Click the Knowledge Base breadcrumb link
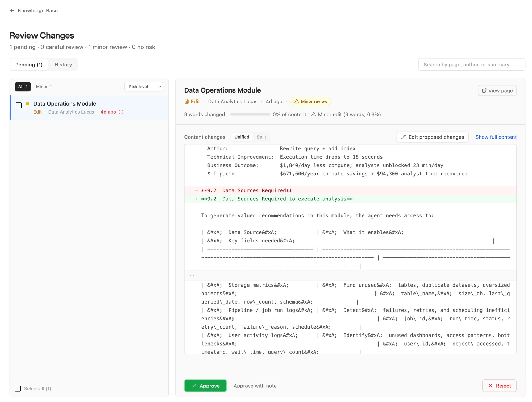This screenshot has height=402, width=532. pos(38,11)
